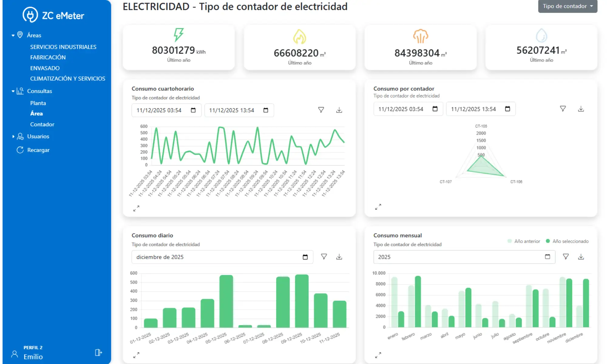Open the Contador consultas page
Screen dimensions: 607x364
coord(42,124)
